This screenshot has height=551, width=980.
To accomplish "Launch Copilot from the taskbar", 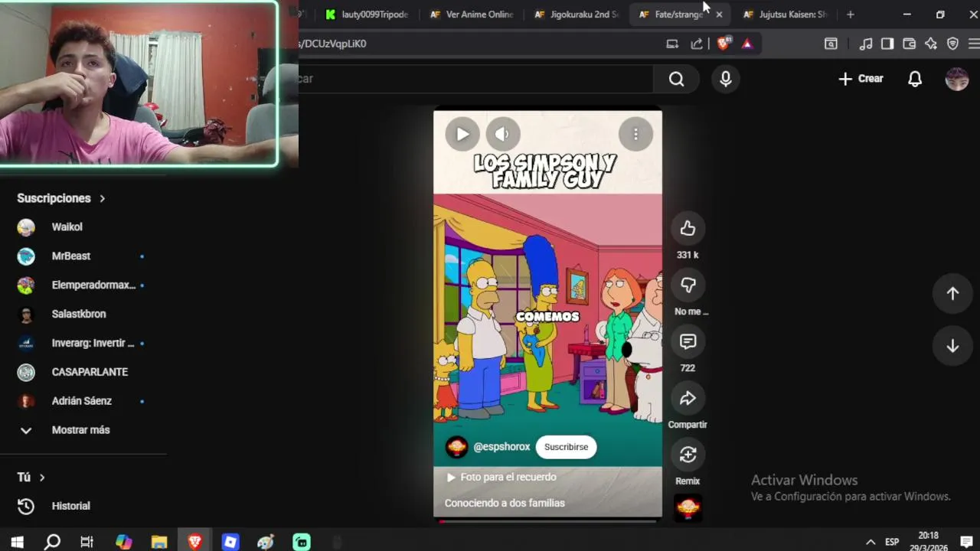I will click(124, 542).
